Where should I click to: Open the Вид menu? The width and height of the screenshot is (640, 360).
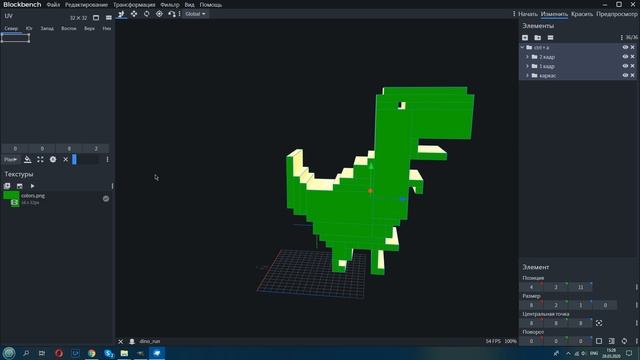click(x=189, y=5)
